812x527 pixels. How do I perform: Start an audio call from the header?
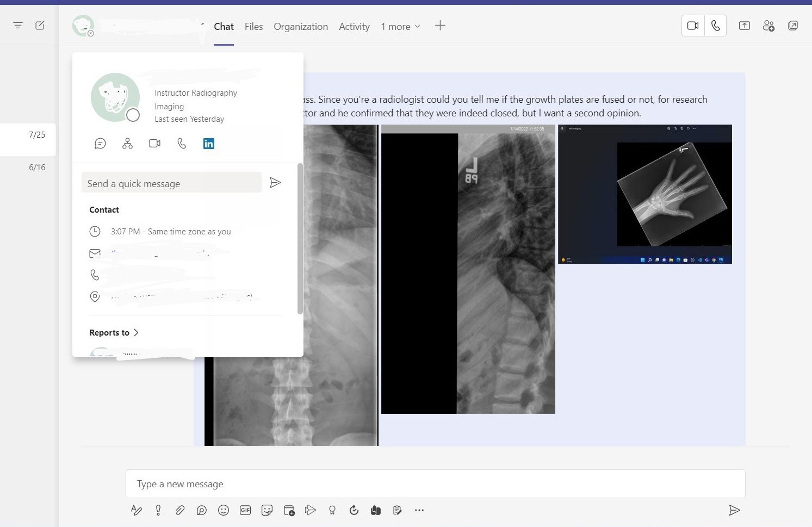715,26
